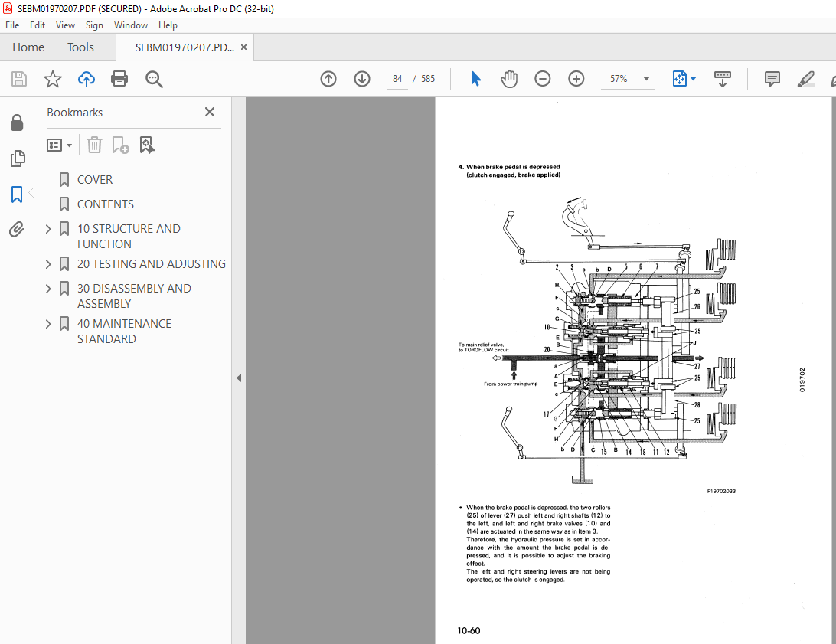Click heading 'When brake pedal is depressed'

click(513, 167)
